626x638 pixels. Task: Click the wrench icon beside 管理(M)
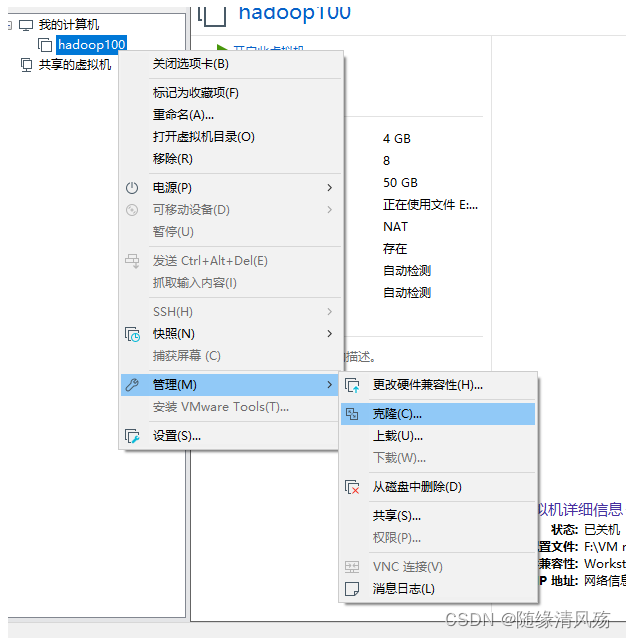(132, 385)
